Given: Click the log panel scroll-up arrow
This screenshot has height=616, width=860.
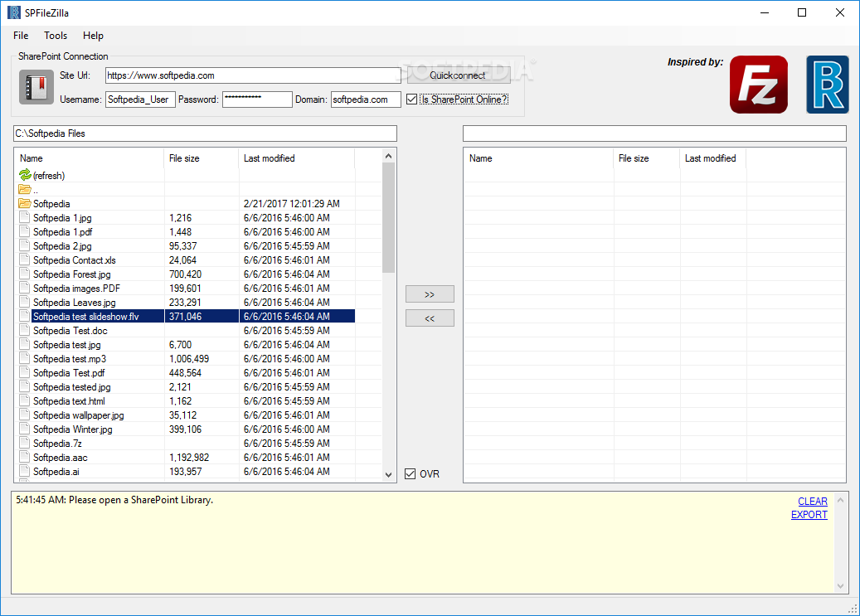Looking at the screenshot, I should click(840, 500).
